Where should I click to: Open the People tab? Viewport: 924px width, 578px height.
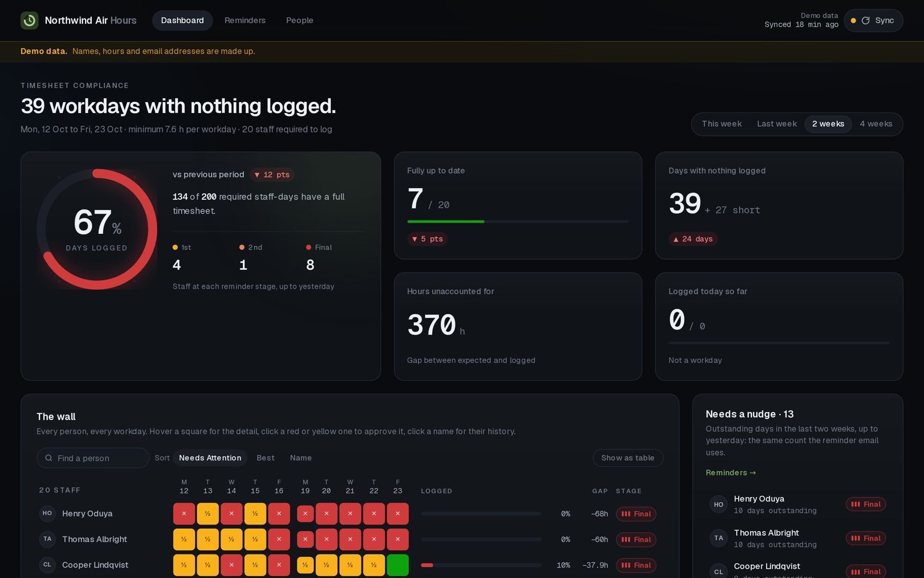click(300, 21)
